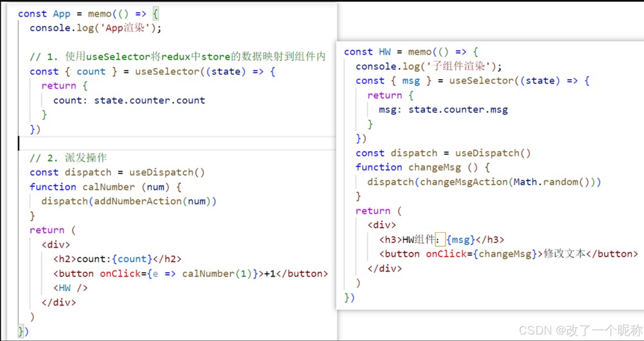Image resolution: width=644 pixels, height=341 pixels.
Task: Click the line "const { count } = useSelector((state) => {"
Action: click(153, 71)
